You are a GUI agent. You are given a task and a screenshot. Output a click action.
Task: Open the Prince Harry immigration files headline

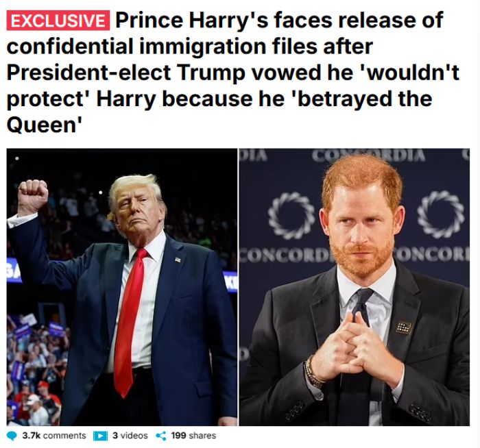point(232,73)
